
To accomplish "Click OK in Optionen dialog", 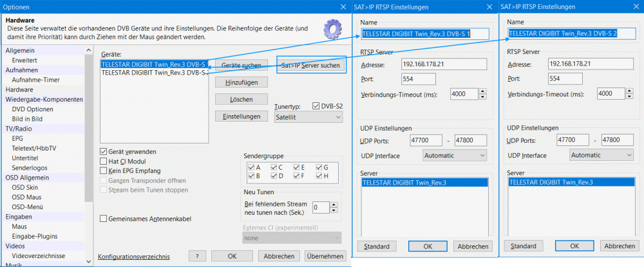I will click(x=232, y=256).
